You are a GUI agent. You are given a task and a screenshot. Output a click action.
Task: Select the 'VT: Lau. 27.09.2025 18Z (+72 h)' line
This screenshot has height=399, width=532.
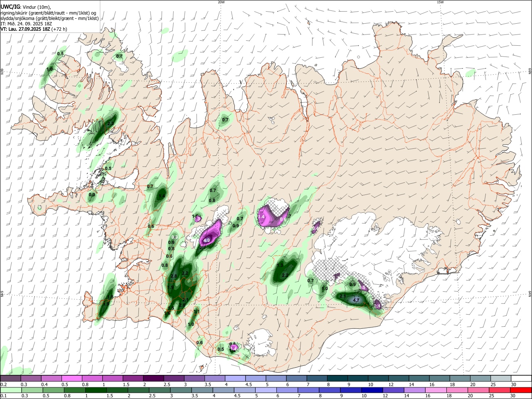click(x=34, y=29)
